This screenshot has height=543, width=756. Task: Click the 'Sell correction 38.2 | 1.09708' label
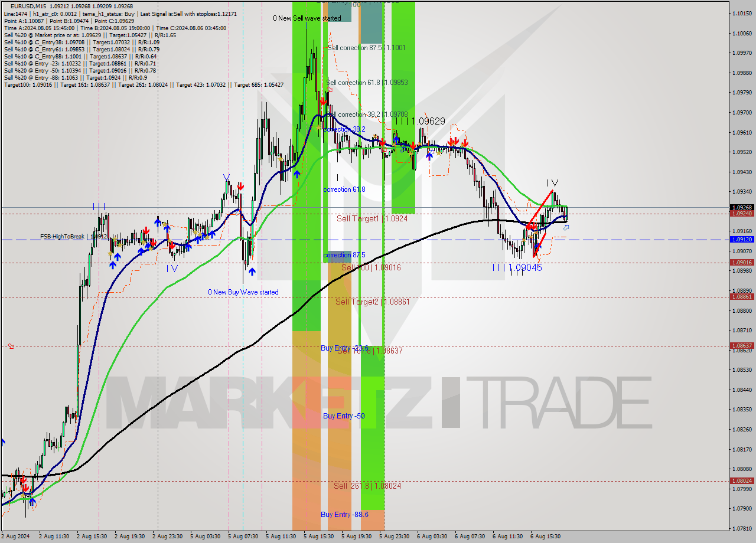(x=368, y=114)
